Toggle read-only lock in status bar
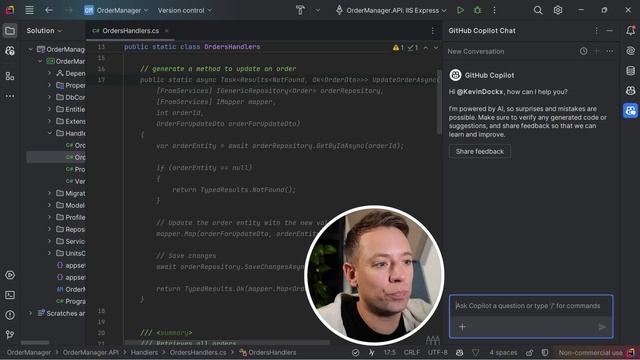This screenshot has width=640, height=360. (x=529, y=353)
